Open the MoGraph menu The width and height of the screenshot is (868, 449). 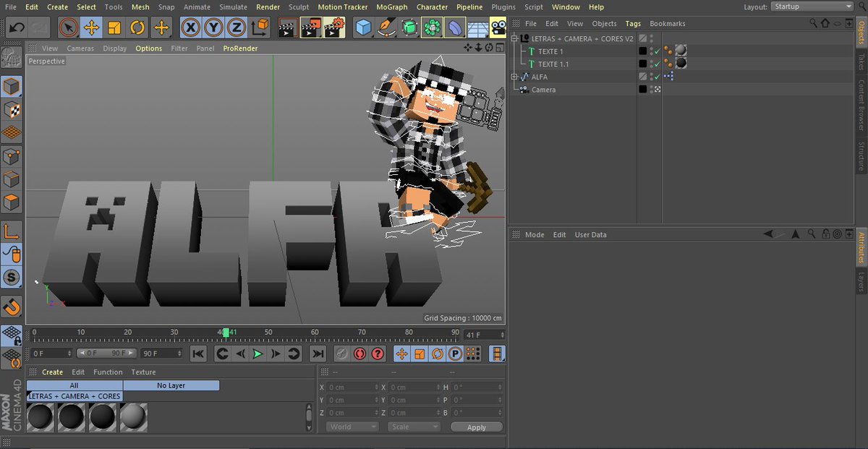point(392,7)
